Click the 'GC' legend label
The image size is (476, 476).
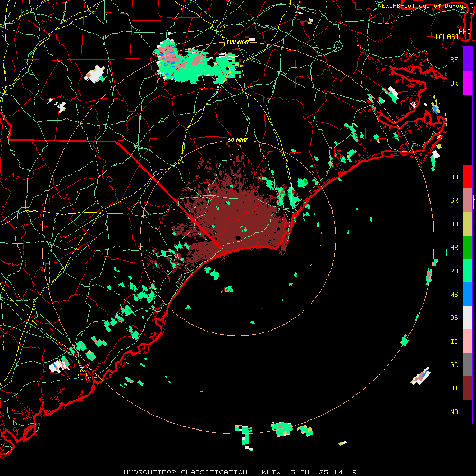coord(454,365)
